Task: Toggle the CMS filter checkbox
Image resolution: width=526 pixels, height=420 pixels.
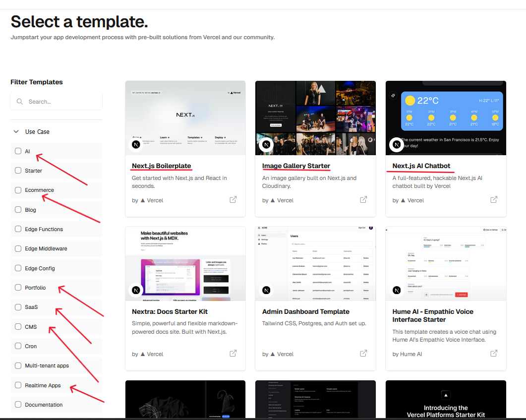Action: tap(18, 326)
